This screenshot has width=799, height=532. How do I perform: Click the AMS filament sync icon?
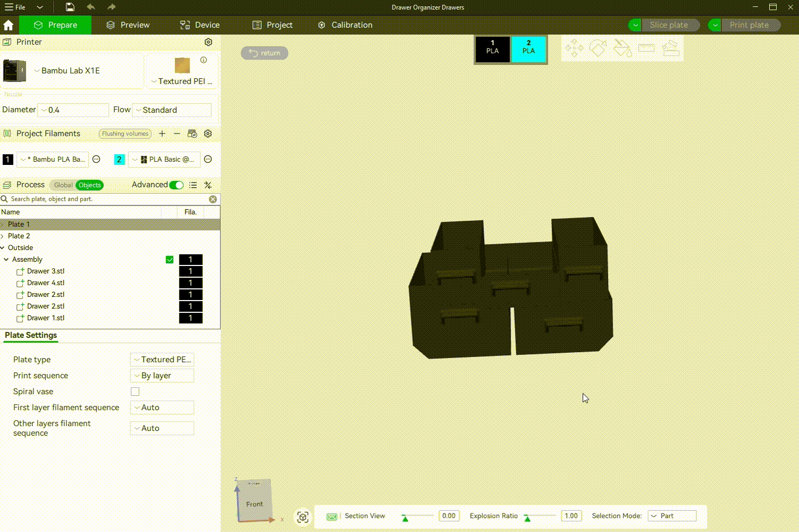tap(193, 134)
